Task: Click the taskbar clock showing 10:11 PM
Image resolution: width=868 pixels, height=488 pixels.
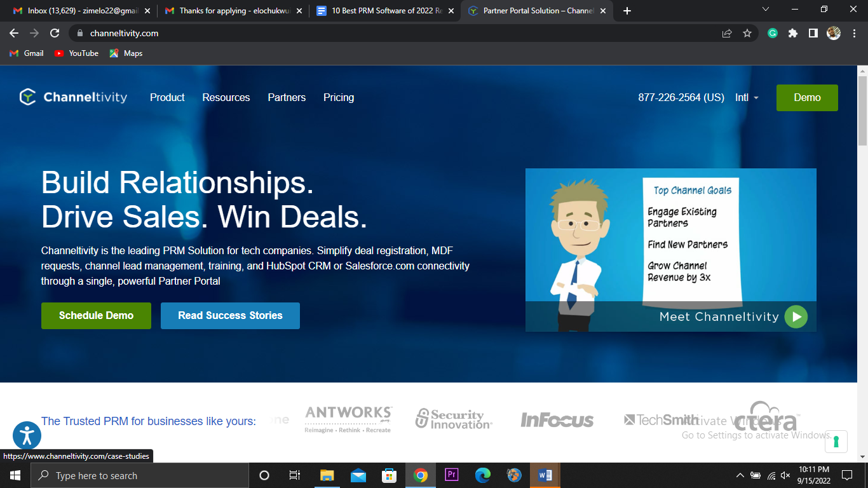Action: (815, 475)
